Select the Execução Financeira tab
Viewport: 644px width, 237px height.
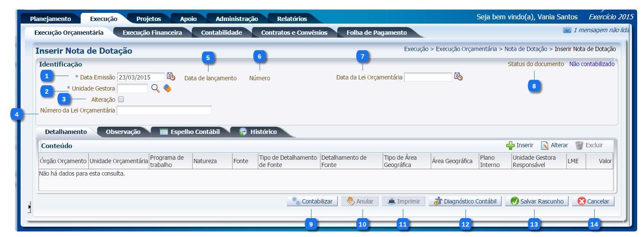click(x=152, y=32)
